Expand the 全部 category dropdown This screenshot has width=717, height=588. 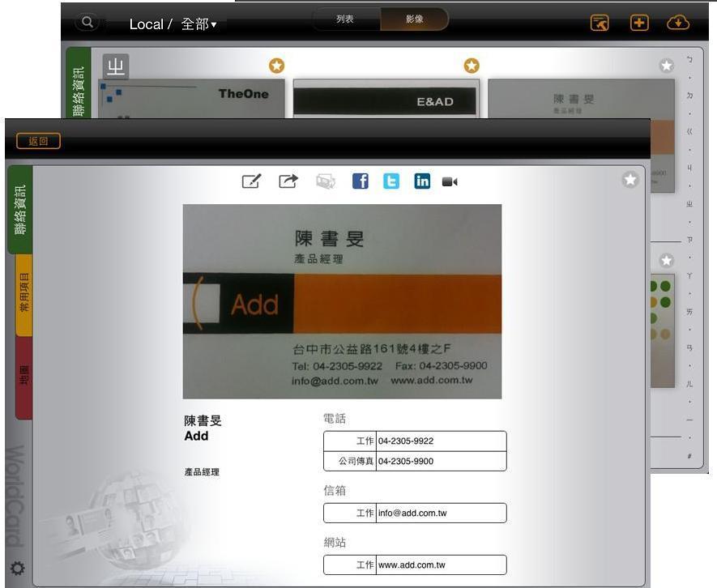tap(199, 24)
